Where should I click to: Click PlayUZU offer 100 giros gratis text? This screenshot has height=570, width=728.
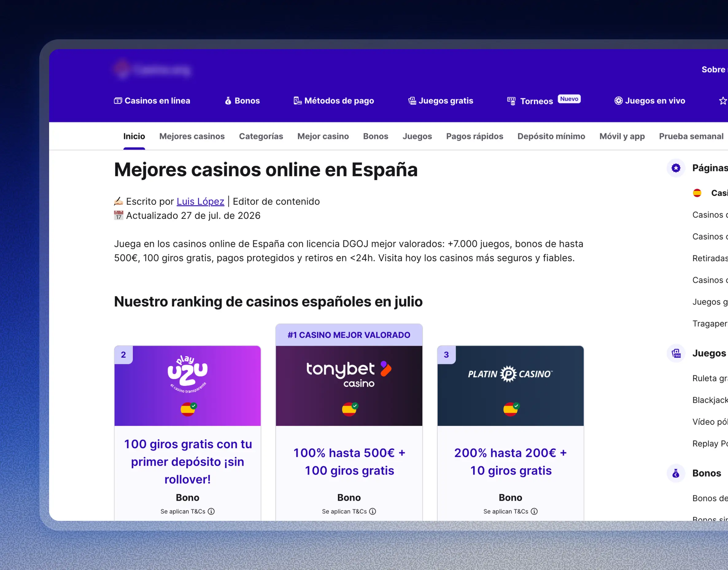tap(188, 462)
